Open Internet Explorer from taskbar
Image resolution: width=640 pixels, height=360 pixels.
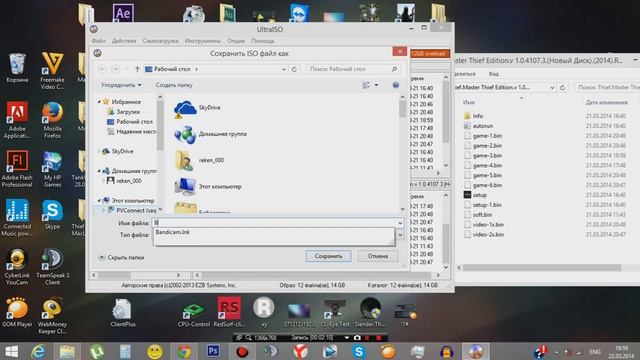tap(38, 351)
